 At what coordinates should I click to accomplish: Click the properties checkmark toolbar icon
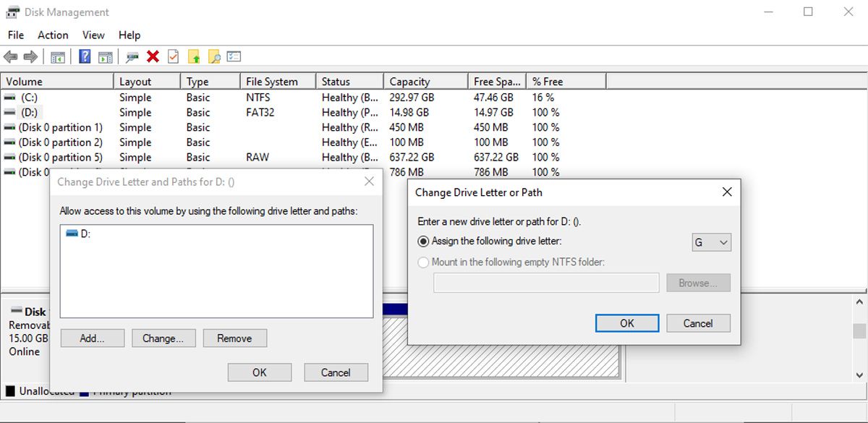(174, 57)
